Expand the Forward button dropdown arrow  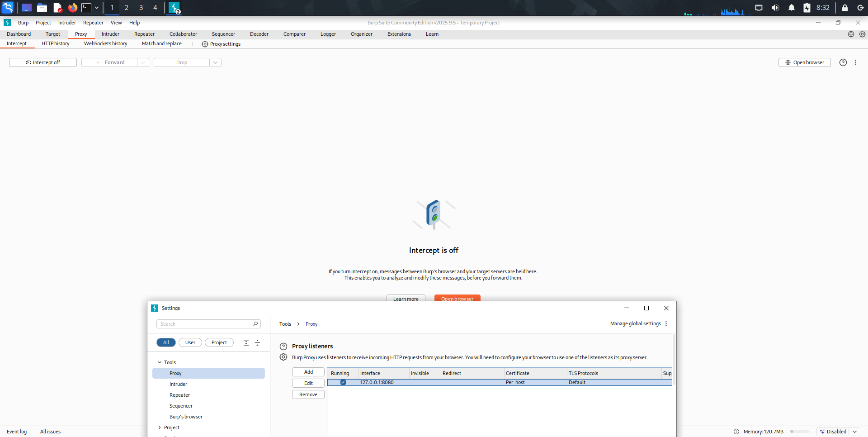click(x=143, y=62)
